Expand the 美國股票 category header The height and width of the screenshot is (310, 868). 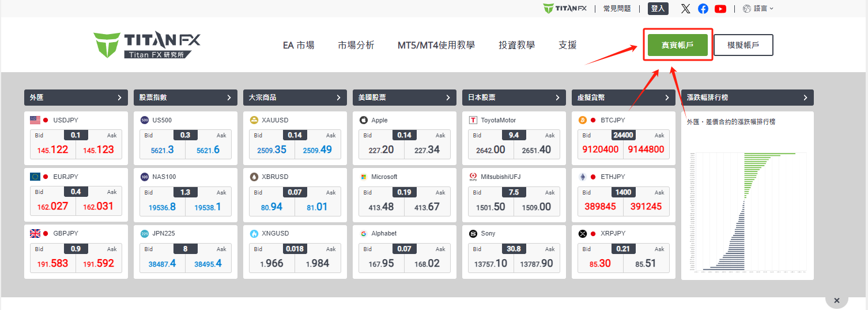coord(405,98)
